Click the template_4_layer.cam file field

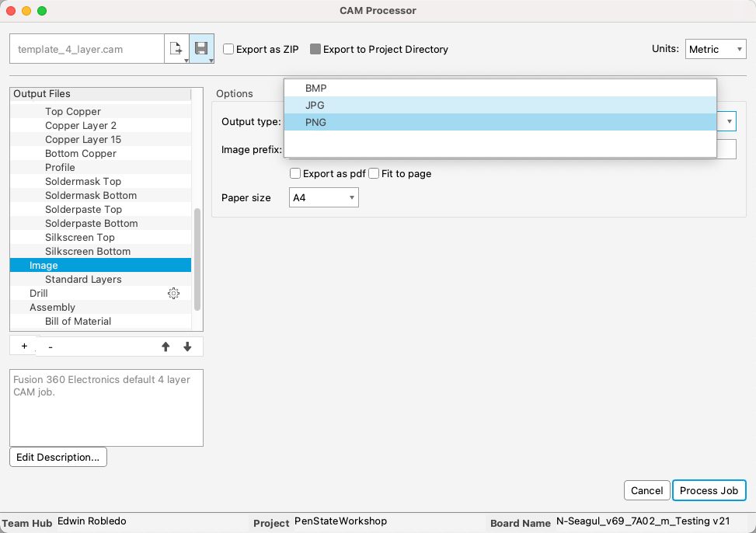87,49
